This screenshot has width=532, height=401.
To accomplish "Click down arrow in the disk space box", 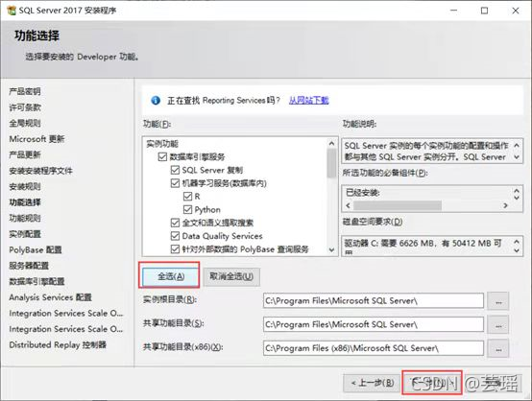I will click(517, 250).
